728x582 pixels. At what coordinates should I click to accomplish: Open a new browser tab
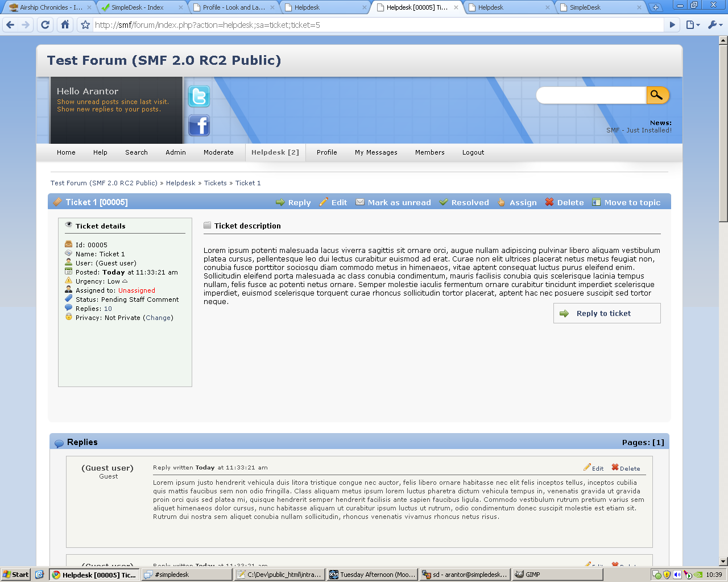[656, 7]
